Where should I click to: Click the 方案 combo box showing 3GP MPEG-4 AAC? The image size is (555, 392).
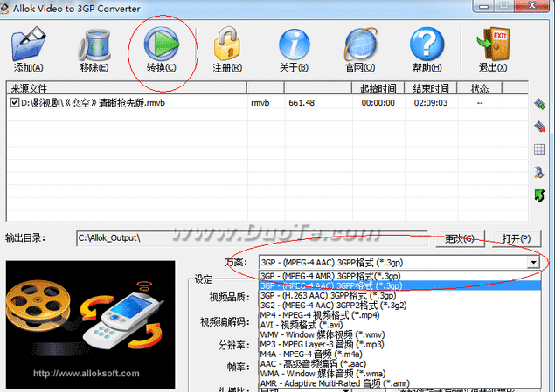pos(399,262)
